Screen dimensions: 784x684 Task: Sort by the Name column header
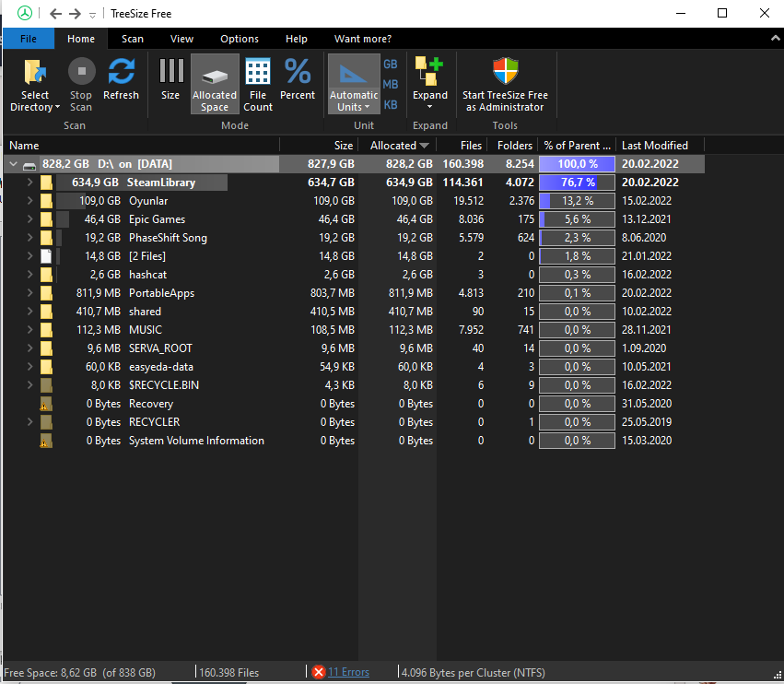point(142,146)
